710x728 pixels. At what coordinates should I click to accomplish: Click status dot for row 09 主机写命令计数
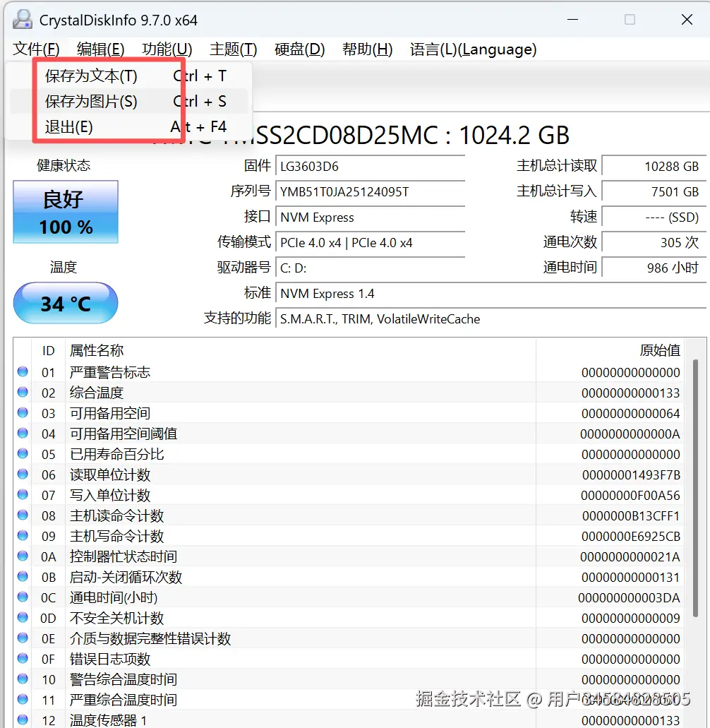click(23, 535)
